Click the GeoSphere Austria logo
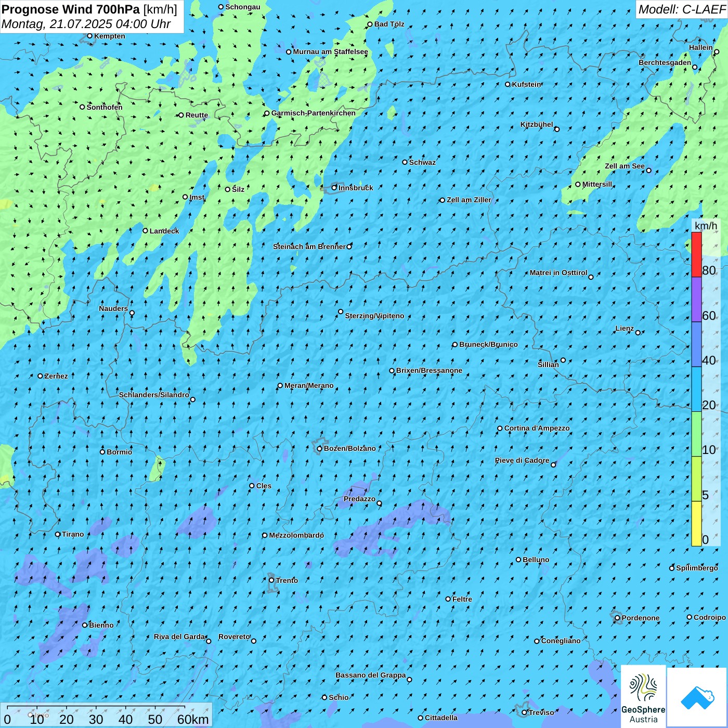The image size is (728, 728). (x=643, y=697)
